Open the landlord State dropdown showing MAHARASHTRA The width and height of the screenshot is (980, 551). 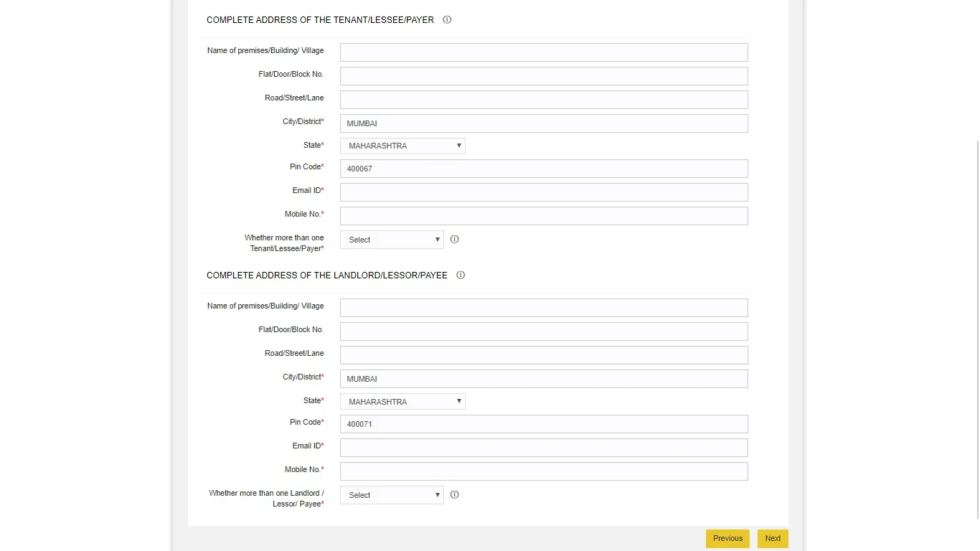(402, 402)
